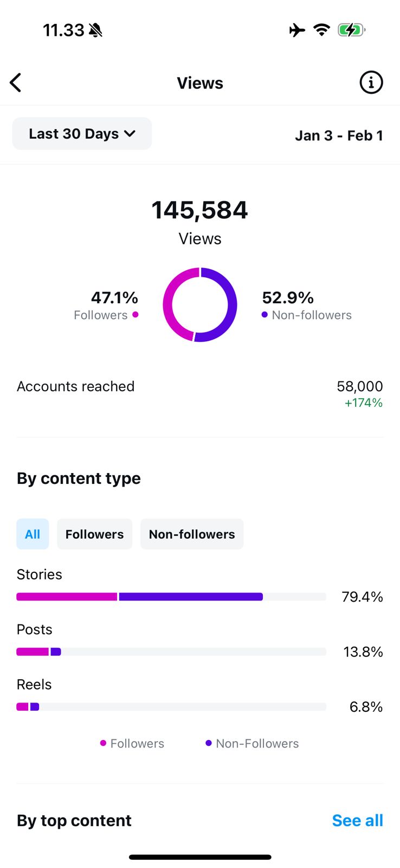Switch filter to Followers
This screenshot has height=868, width=400.
[94, 534]
